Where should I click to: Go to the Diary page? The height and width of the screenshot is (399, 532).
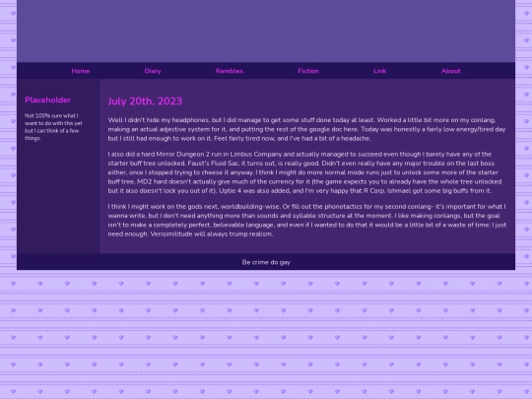153,71
